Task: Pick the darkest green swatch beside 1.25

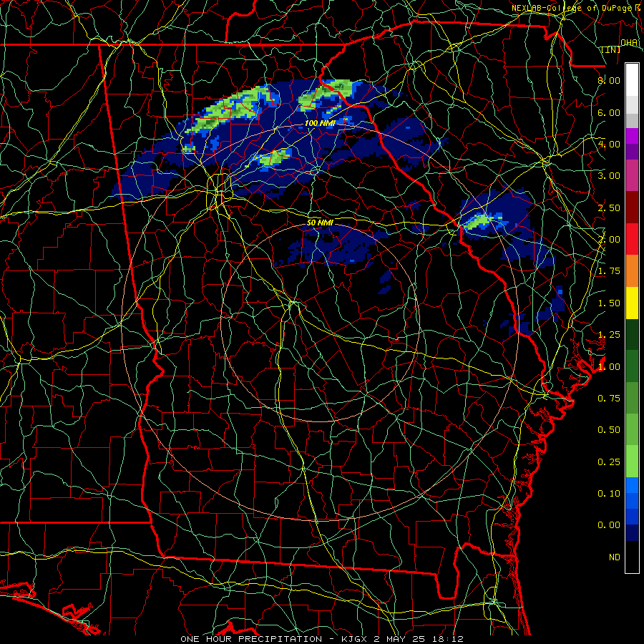Action: point(632,334)
